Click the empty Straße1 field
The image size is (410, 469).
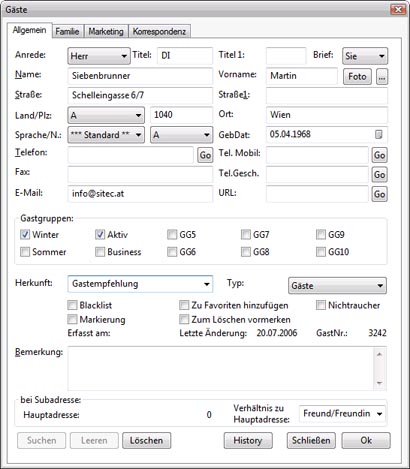coord(327,95)
